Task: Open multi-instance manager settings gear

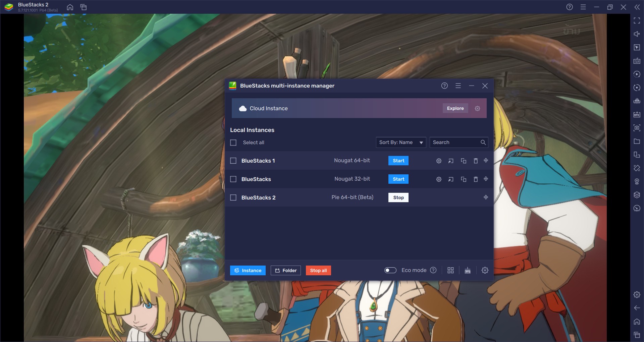Action: pyautogui.click(x=485, y=270)
